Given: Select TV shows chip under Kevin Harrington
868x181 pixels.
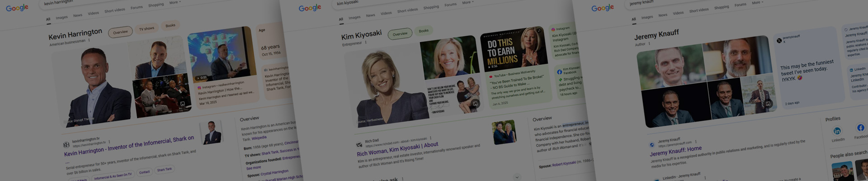Looking at the screenshot, I should (x=146, y=29).
